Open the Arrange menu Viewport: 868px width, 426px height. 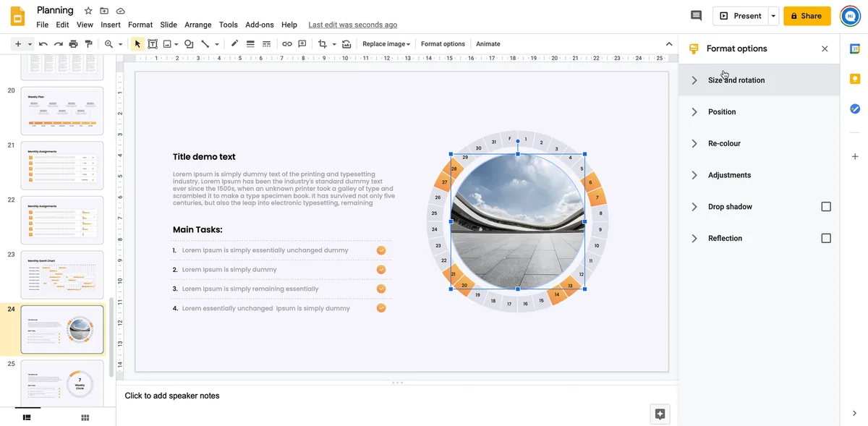[198, 25]
